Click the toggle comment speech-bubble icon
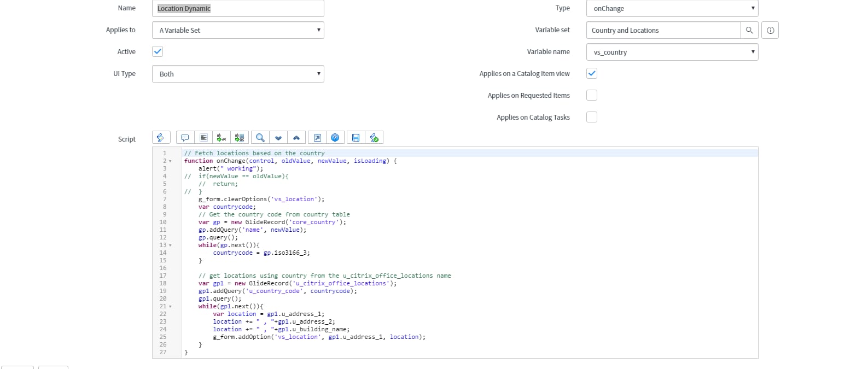 coord(185,138)
